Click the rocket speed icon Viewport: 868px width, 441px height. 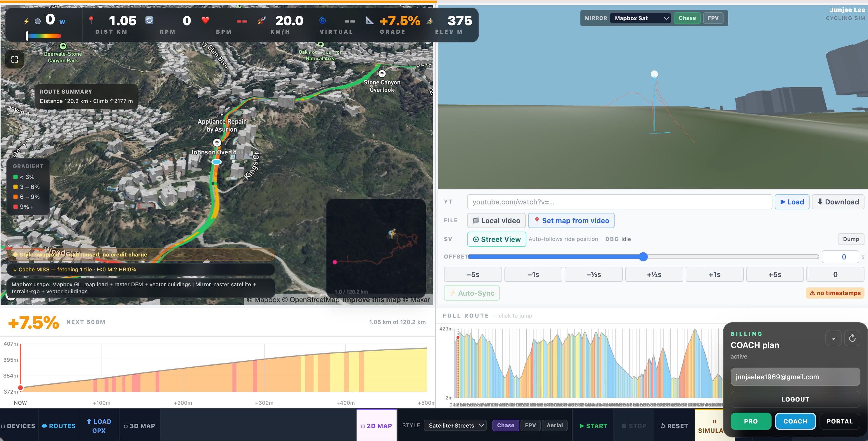pyautogui.click(x=262, y=20)
